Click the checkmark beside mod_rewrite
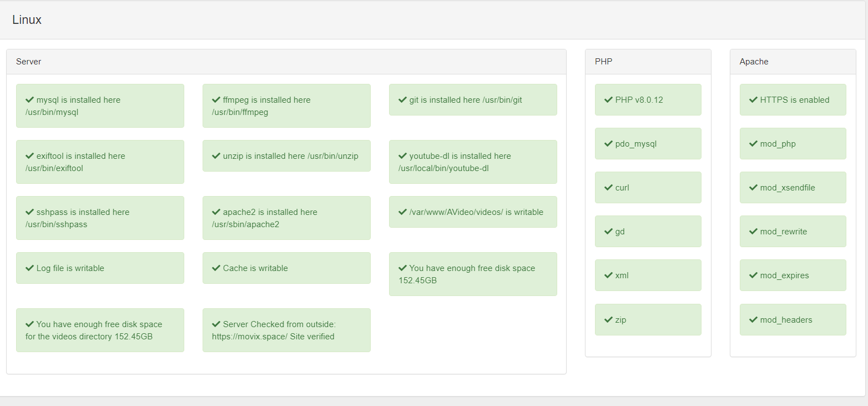This screenshot has width=868, height=406. coord(754,231)
